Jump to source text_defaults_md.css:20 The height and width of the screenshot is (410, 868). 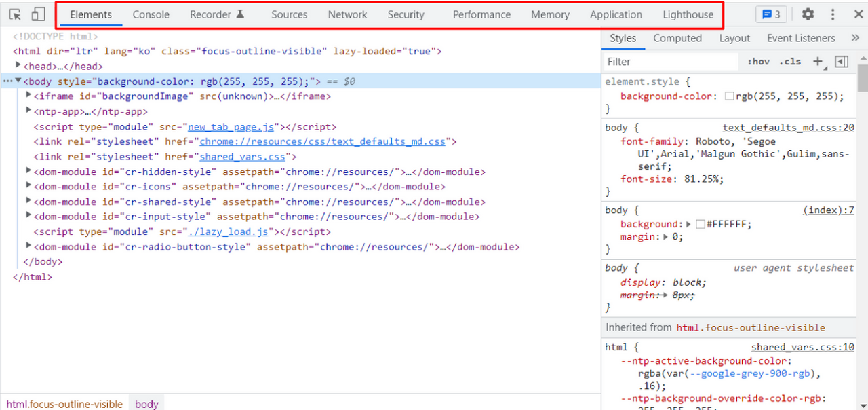(x=788, y=127)
